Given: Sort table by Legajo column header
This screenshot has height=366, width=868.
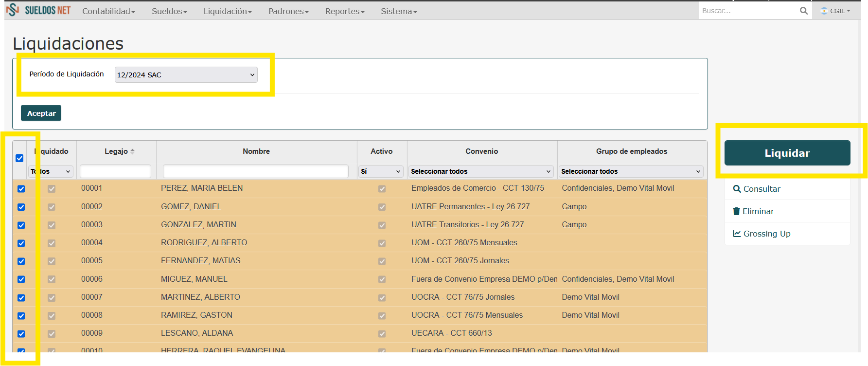Looking at the screenshot, I should pos(116,151).
